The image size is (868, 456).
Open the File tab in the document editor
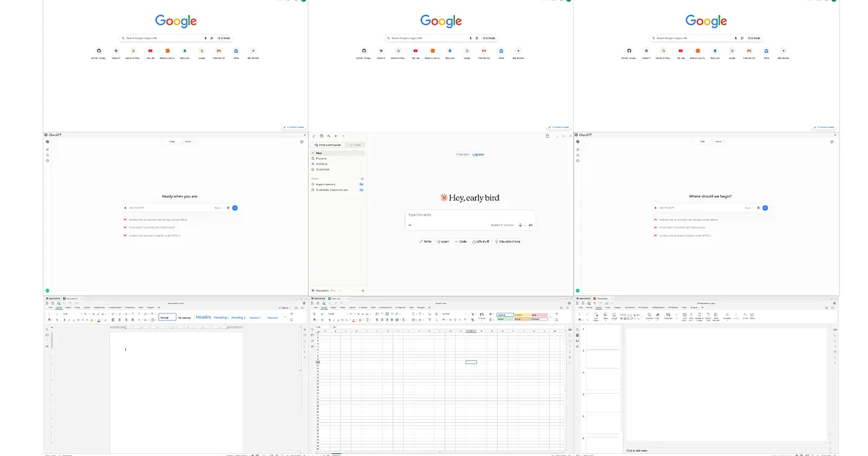(x=51, y=308)
